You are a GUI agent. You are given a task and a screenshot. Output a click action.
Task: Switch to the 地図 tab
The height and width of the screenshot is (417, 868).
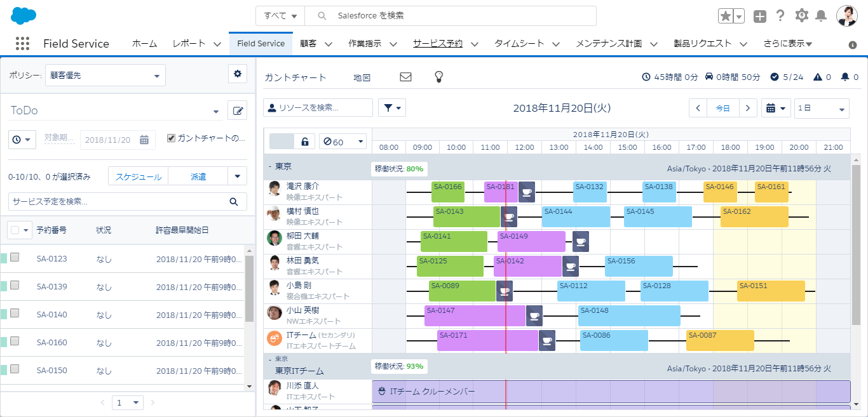(x=362, y=77)
